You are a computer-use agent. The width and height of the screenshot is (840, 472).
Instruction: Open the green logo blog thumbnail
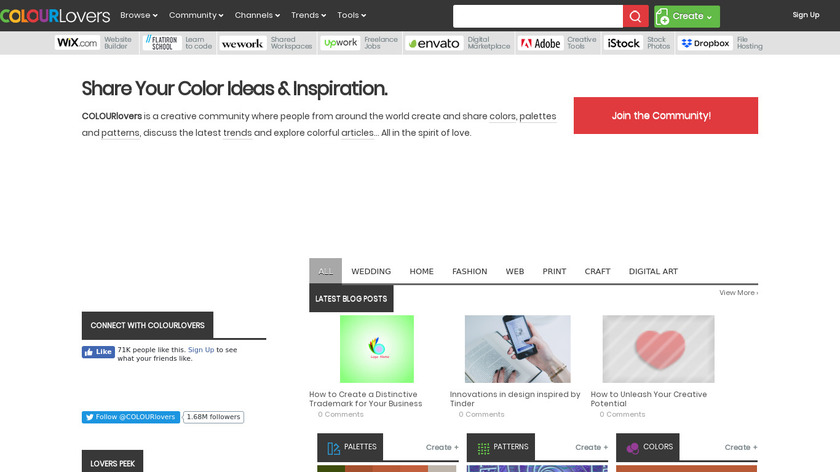click(x=377, y=349)
